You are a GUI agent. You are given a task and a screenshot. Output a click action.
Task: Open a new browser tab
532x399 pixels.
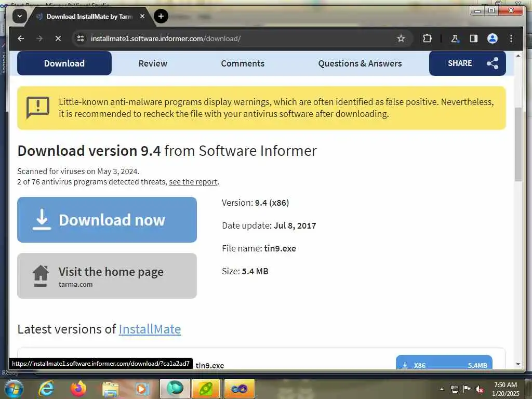[161, 16]
